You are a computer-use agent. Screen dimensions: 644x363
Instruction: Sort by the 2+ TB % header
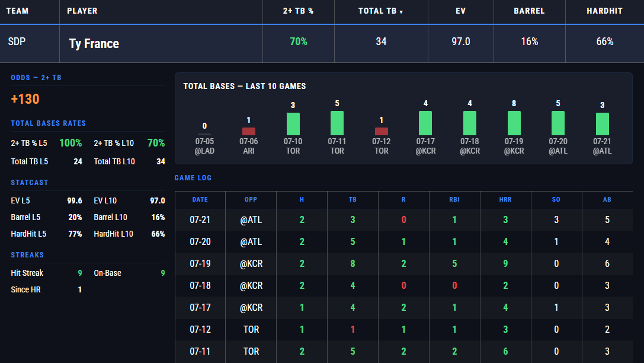(298, 11)
